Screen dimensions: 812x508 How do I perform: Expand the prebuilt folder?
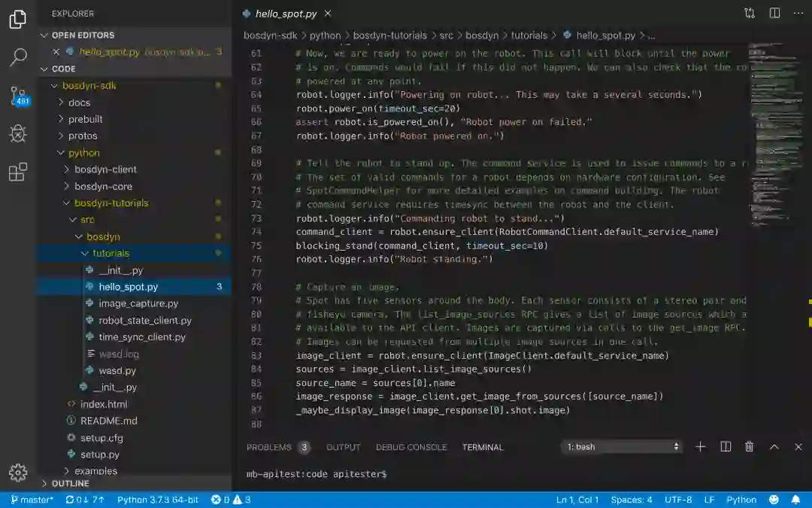point(134,119)
